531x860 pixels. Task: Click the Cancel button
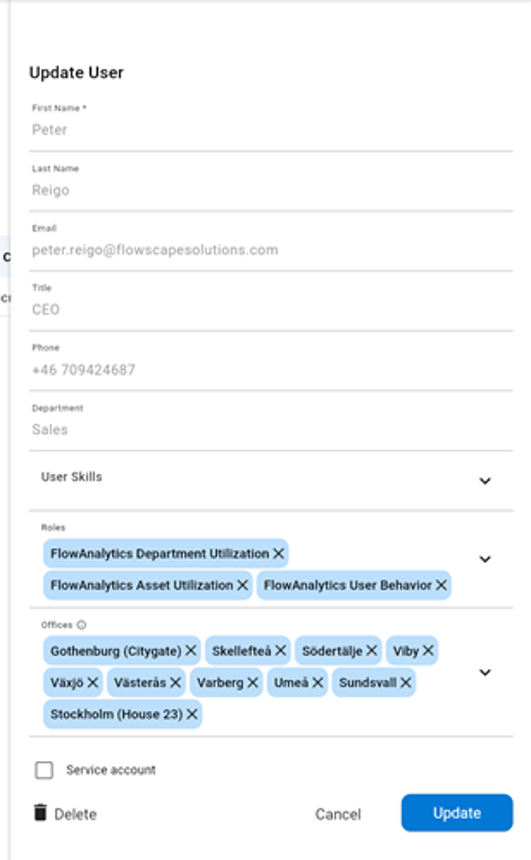[338, 814]
